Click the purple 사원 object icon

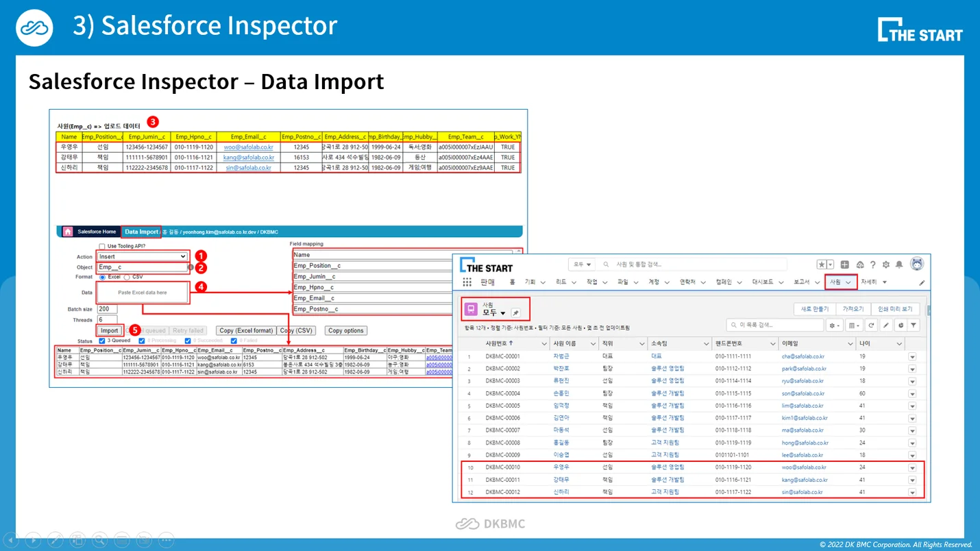(x=471, y=310)
